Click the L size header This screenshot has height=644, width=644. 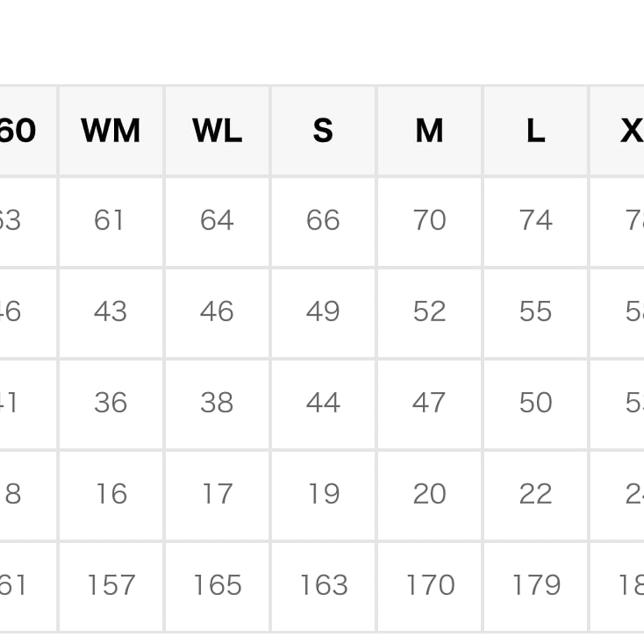click(535, 131)
